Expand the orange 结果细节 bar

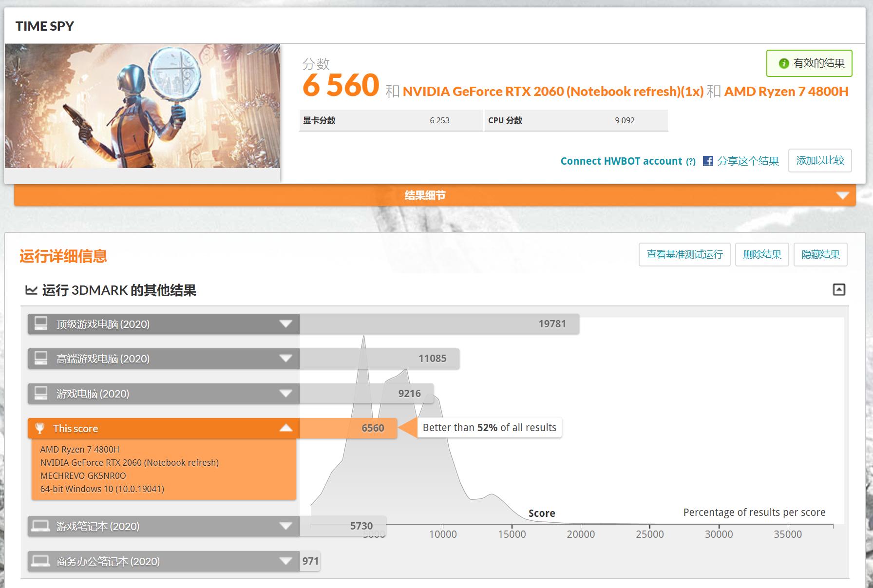point(435,195)
